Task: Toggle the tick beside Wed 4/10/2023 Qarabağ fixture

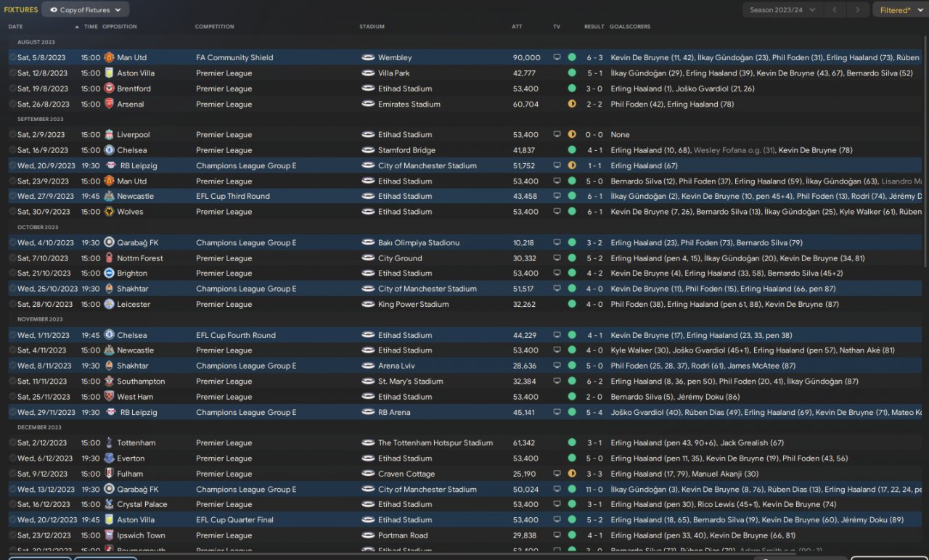Action: pyautogui.click(x=12, y=242)
